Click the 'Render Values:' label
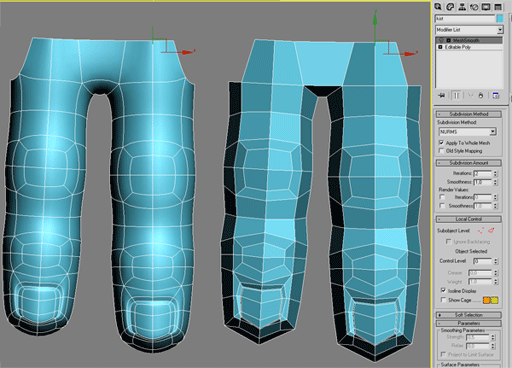 (454, 190)
